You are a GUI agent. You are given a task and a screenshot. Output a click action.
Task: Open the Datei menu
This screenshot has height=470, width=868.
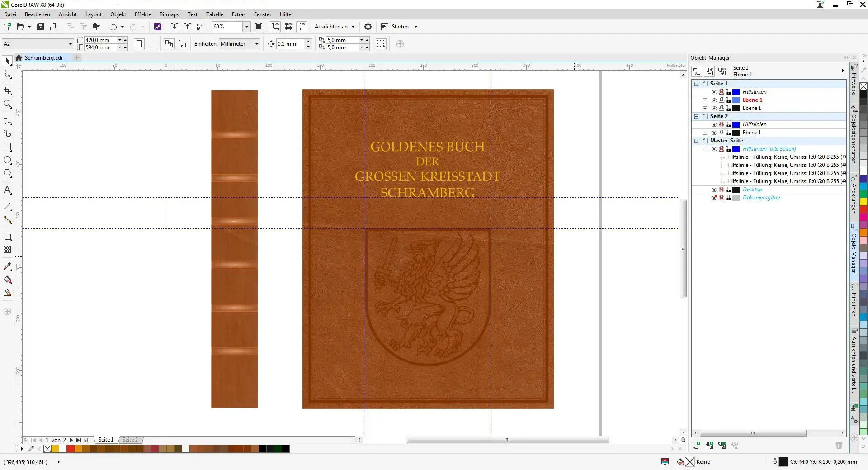10,14
